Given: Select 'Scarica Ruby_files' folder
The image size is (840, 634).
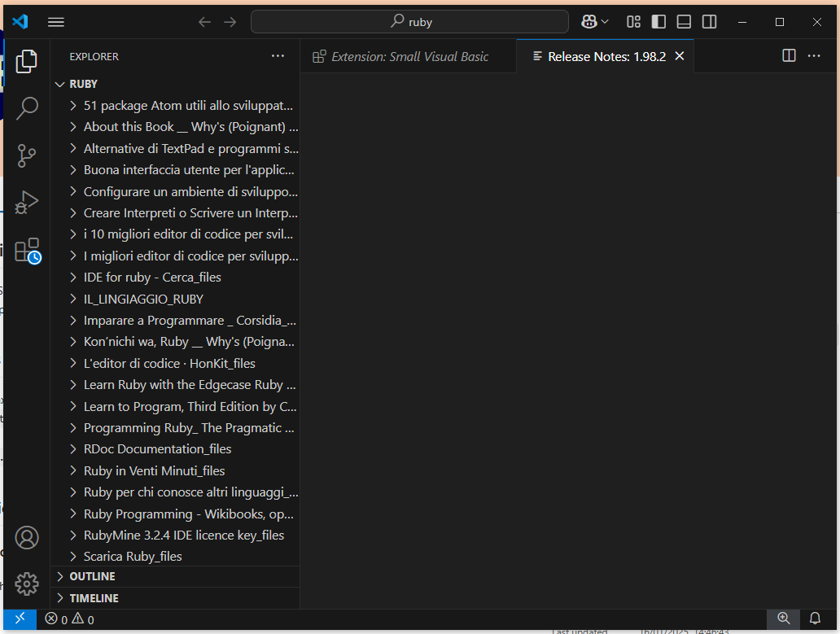Looking at the screenshot, I should pyautogui.click(x=175, y=557).
